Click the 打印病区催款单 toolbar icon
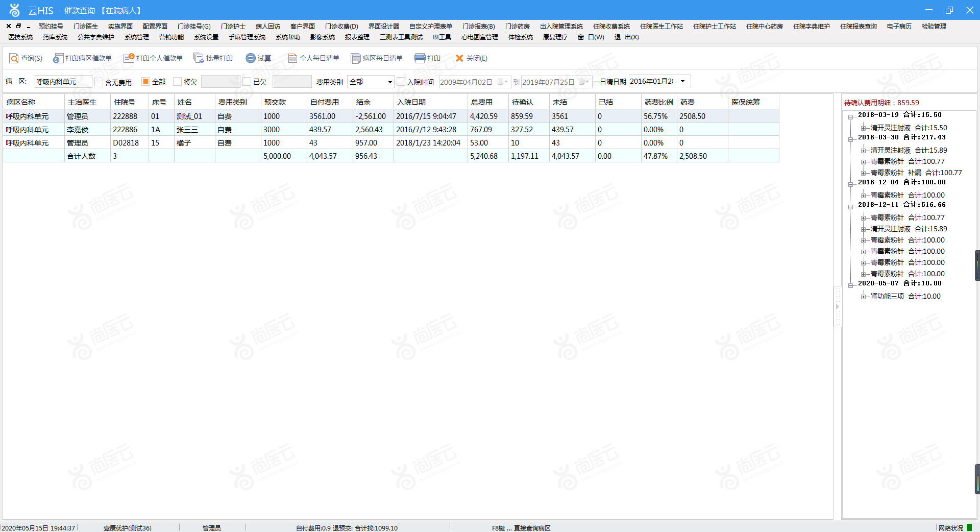The height and width of the screenshot is (532, 980). click(x=58, y=58)
